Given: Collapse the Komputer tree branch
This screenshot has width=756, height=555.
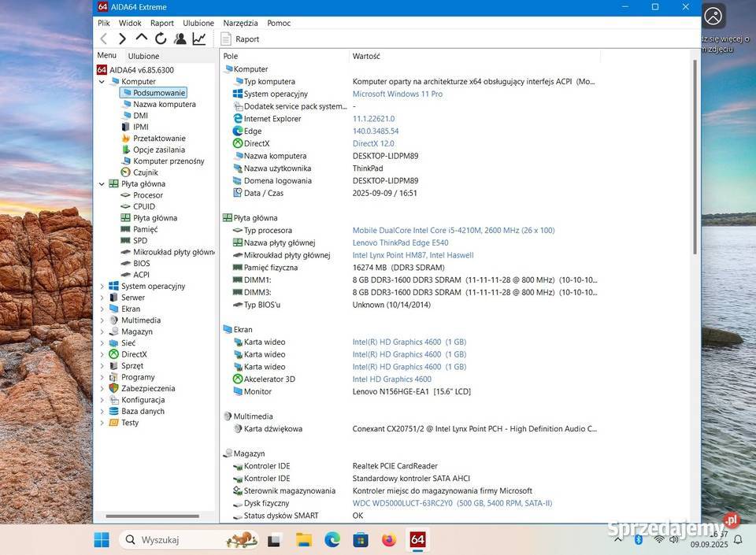Looking at the screenshot, I should (x=101, y=81).
